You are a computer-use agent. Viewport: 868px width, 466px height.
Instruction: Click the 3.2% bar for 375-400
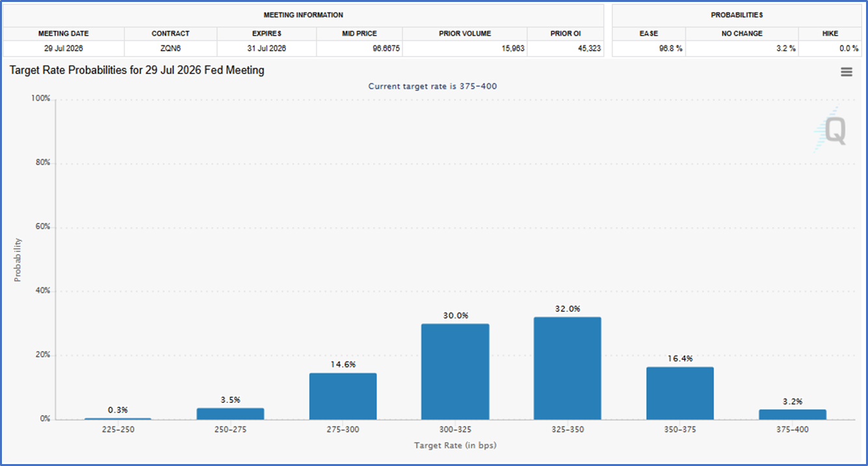[x=792, y=414]
